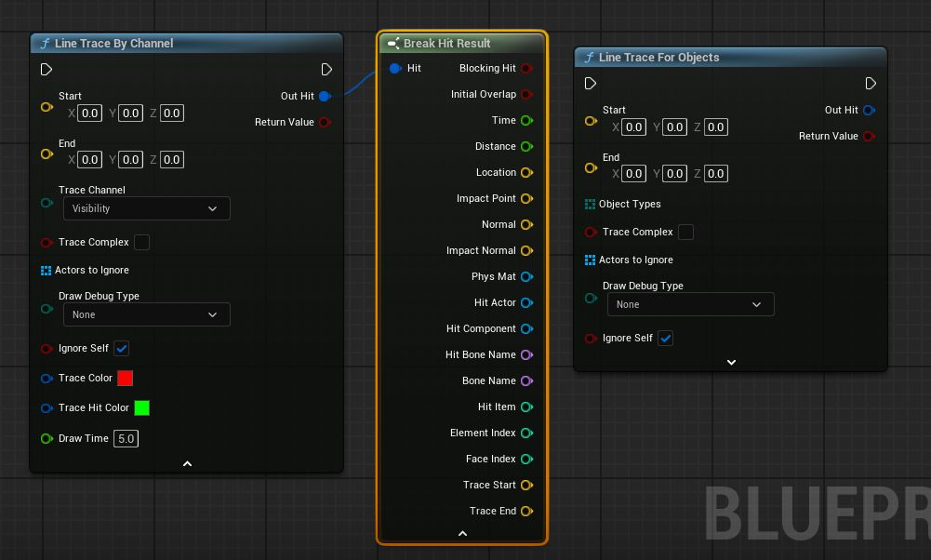This screenshot has width=931, height=560.
Task: Click the Time output pin
Action: point(526,121)
